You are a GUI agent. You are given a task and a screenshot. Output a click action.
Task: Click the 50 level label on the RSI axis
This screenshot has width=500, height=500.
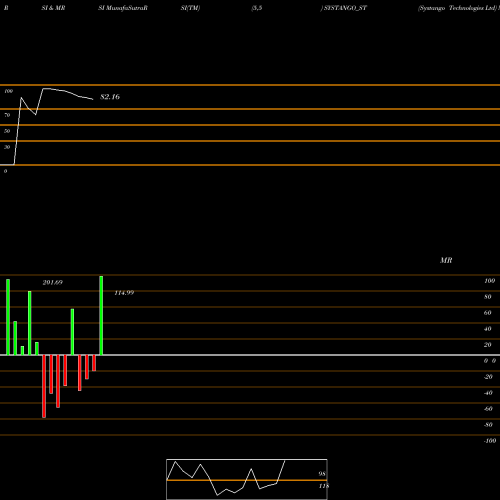coord(7,131)
